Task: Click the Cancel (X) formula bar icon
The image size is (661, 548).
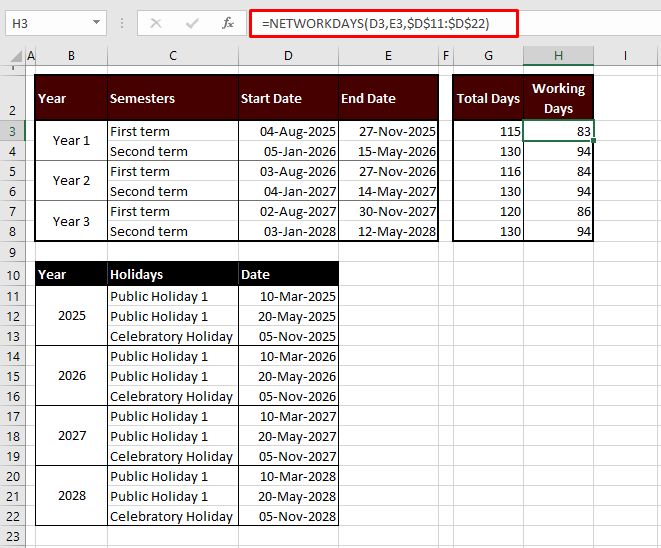Action: tap(156, 22)
